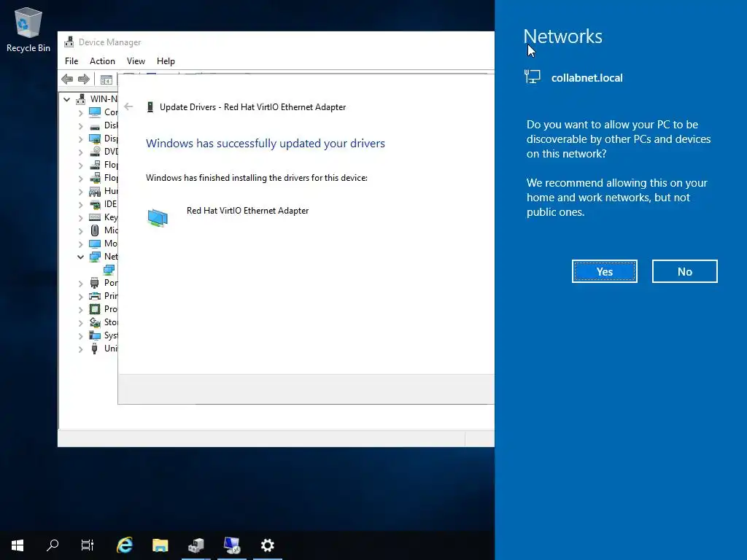Click the Network adapters category icon

pyautogui.click(x=95, y=257)
